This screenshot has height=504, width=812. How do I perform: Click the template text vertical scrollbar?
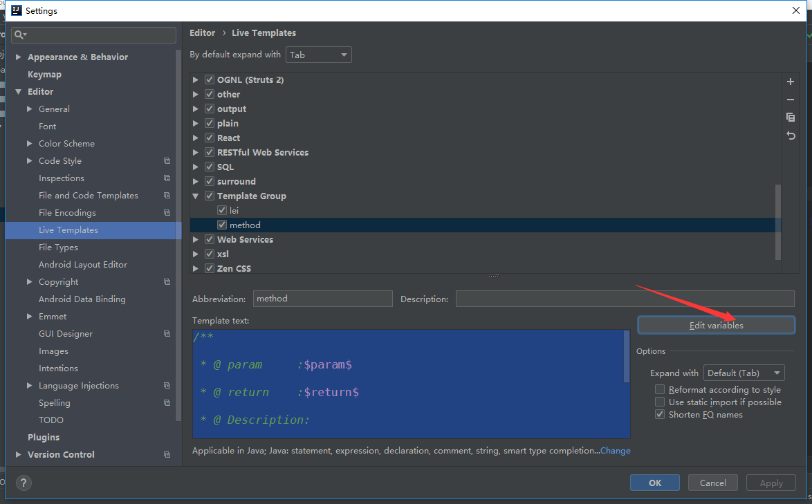(627, 357)
